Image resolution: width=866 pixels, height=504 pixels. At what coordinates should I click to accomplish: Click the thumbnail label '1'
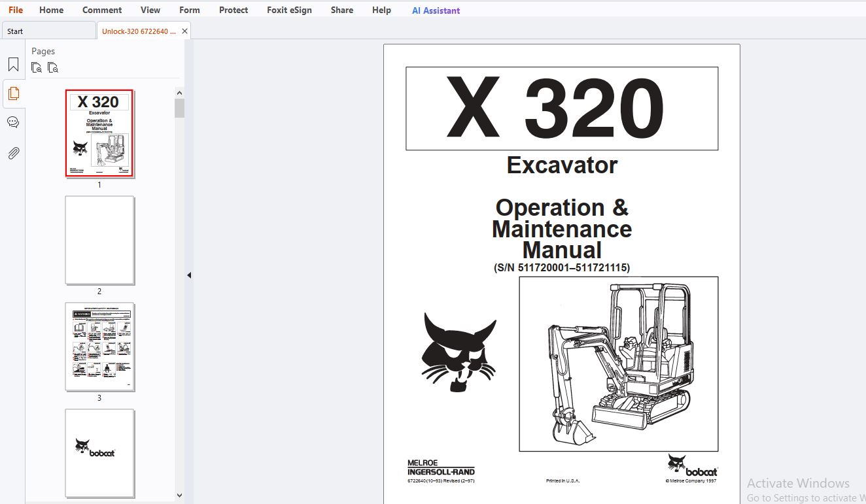tap(99, 185)
